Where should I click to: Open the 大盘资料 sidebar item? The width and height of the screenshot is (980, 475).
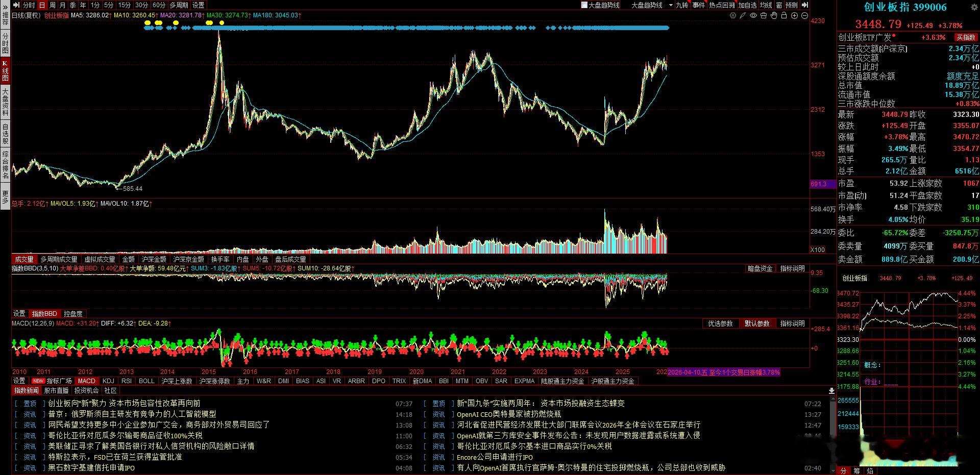[x=5, y=103]
